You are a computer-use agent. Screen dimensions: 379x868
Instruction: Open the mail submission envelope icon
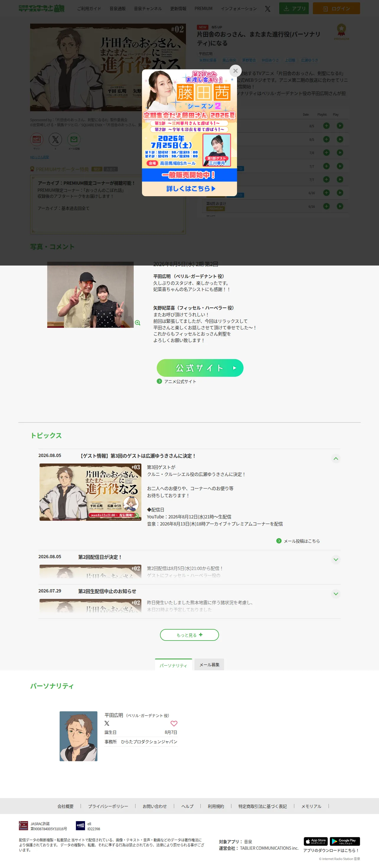point(74,140)
